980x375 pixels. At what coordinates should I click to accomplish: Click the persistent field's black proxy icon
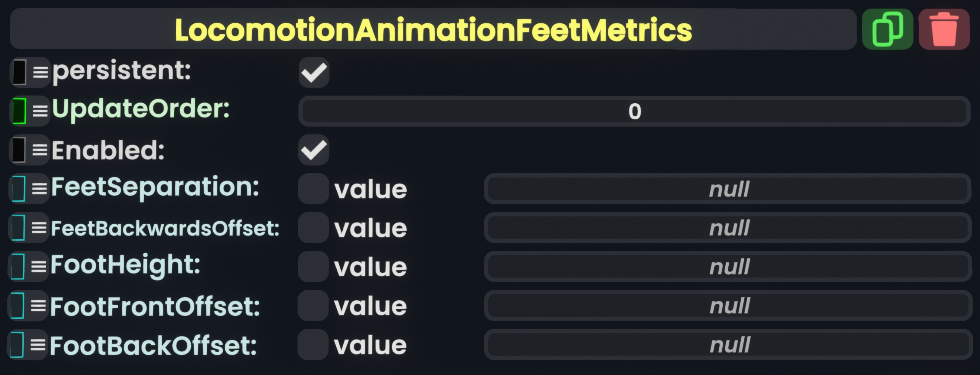(x=19, y=72)
